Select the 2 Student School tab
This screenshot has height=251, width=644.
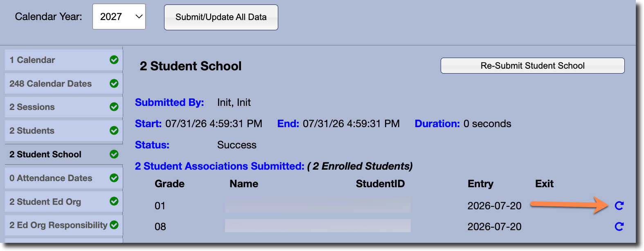click(x=64, y=155)
